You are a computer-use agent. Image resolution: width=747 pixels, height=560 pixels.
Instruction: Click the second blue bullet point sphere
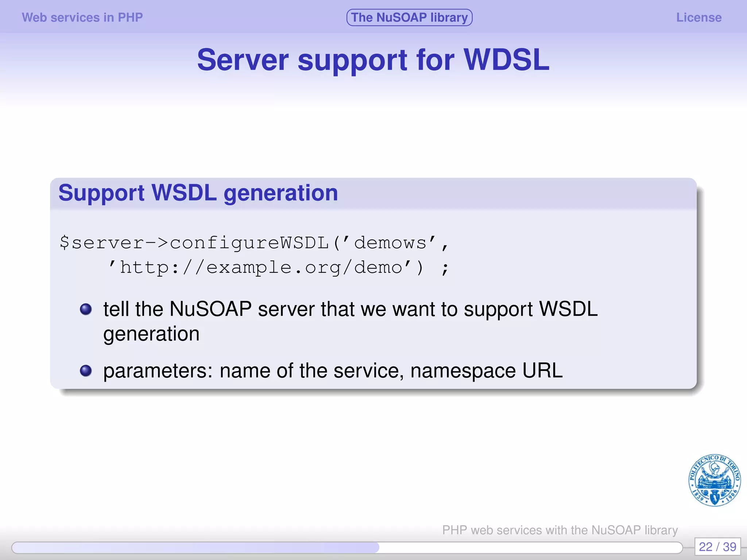pyautogui.click(x=86, y=371)
